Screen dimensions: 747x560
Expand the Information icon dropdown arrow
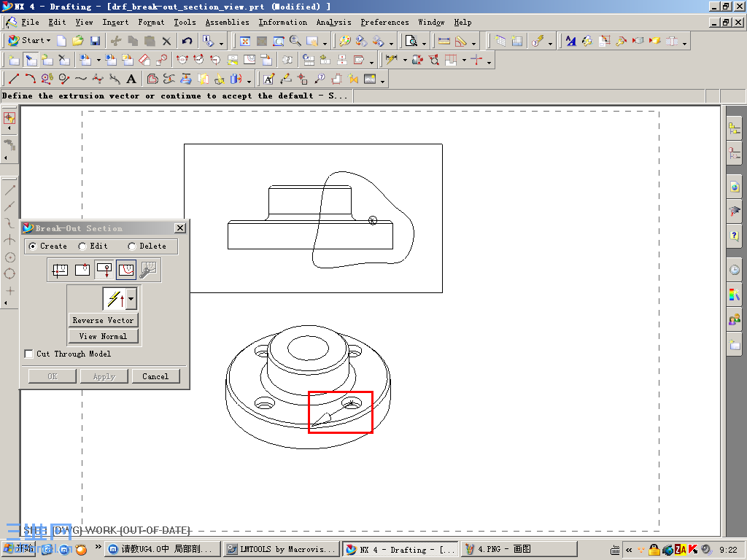pos(221,43)
